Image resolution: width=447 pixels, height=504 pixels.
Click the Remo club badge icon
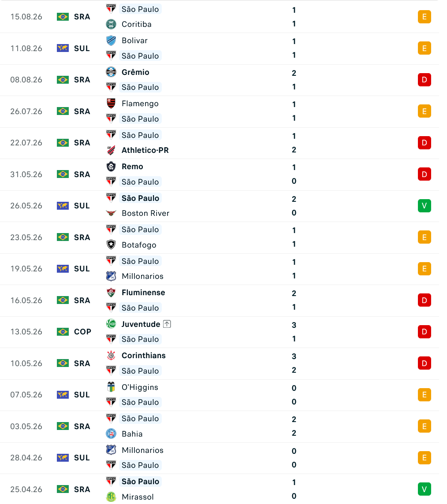[111, 167]
